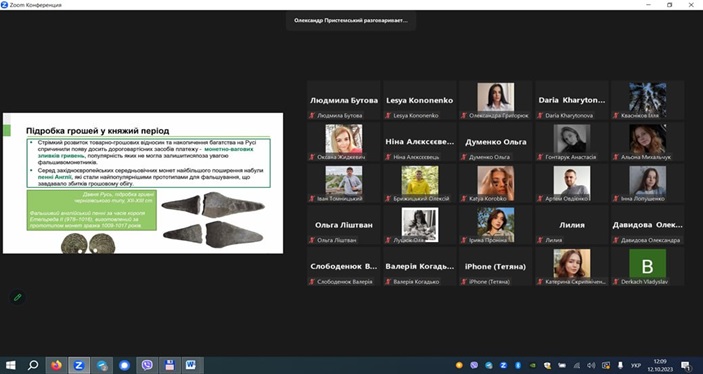Click the Windows Start button
703x374 pixels.
tap(11, 365)
